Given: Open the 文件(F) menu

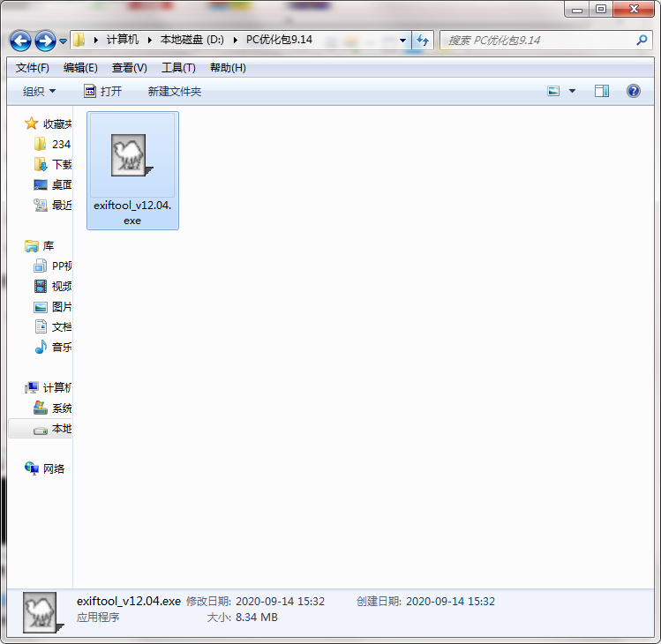Looking at the screenshot, I should tap(33, 67).
